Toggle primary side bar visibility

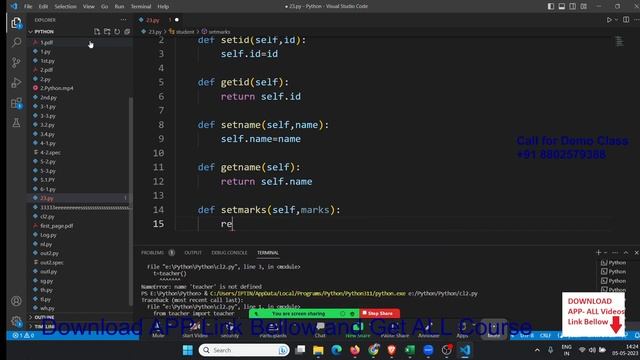point(551,6)
